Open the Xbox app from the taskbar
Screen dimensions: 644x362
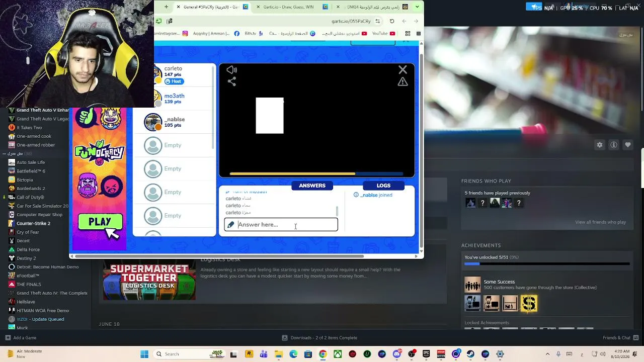pos(338,354)
